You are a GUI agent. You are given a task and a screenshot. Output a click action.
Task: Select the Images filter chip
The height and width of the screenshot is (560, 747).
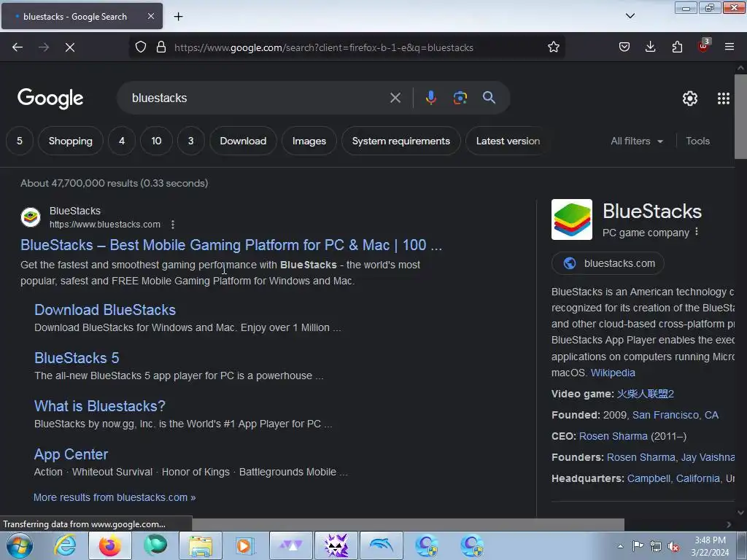tap(309, 141)
